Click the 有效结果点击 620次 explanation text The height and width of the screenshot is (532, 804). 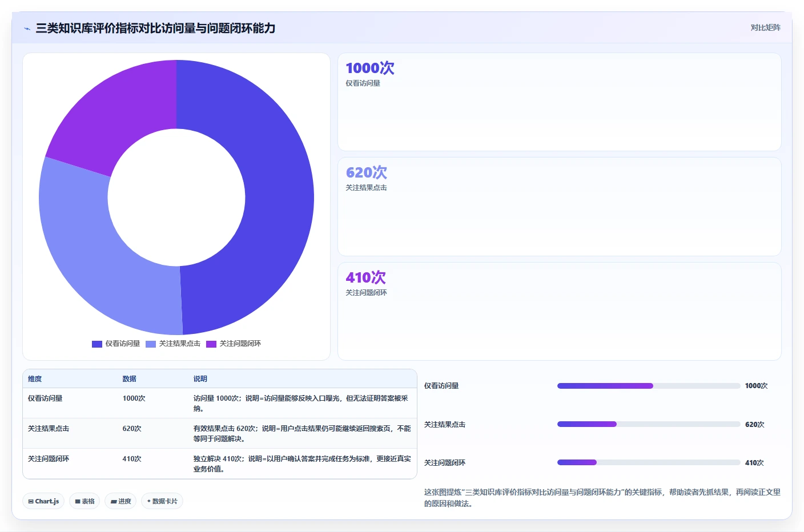pos(302,434)
